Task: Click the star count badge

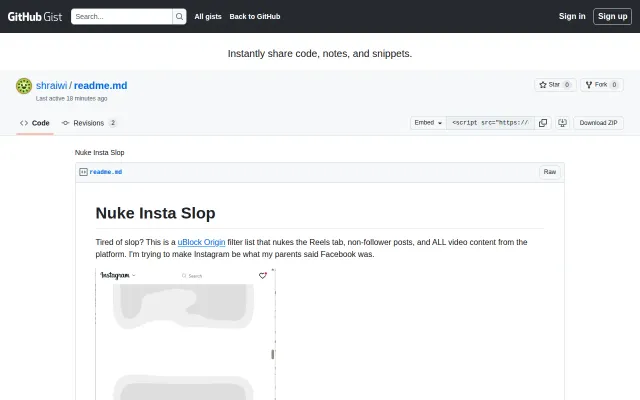Action: pos(567,85)
